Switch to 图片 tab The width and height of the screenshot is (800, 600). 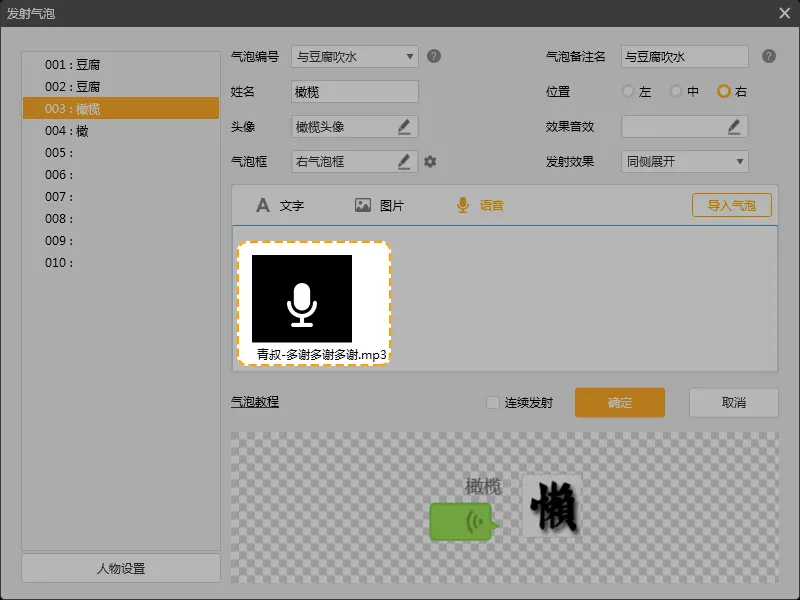point(379,205)
